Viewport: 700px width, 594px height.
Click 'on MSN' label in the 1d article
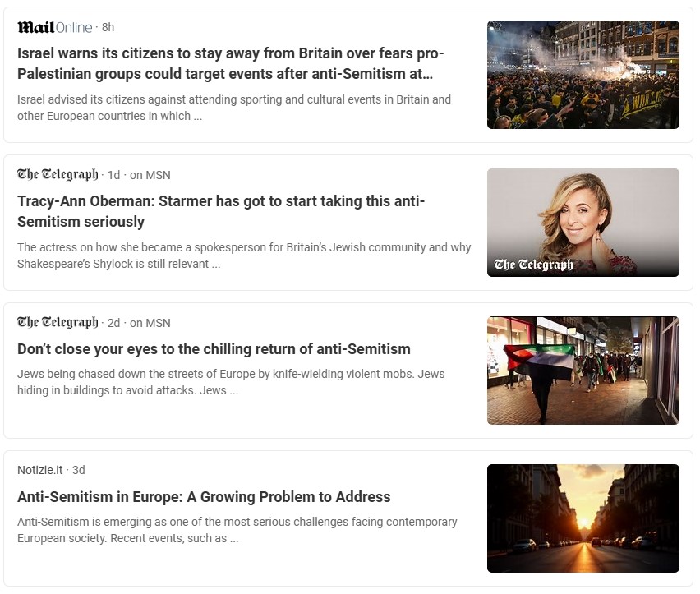[x=150, y=175]
